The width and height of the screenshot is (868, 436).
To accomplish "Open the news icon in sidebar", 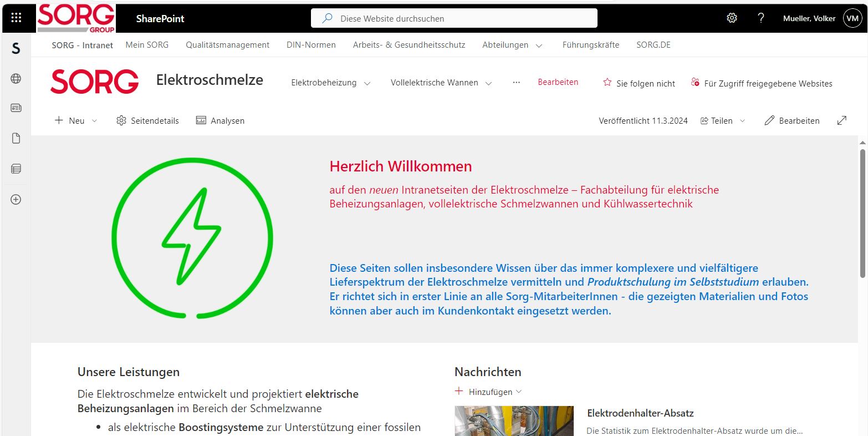I will [x=16, y=108].
